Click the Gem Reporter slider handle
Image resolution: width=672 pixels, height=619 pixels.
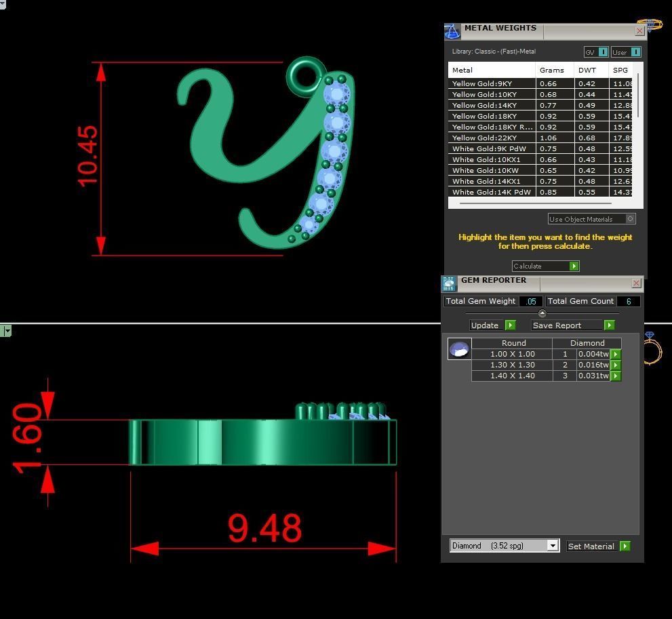click(x=542, y=313)
